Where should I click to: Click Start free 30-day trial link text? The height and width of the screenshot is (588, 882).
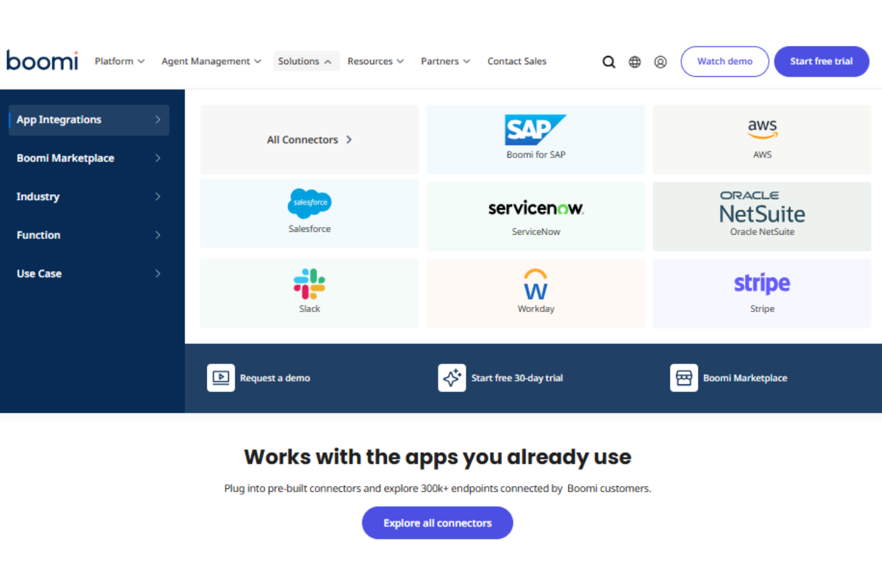pos(517,378)
